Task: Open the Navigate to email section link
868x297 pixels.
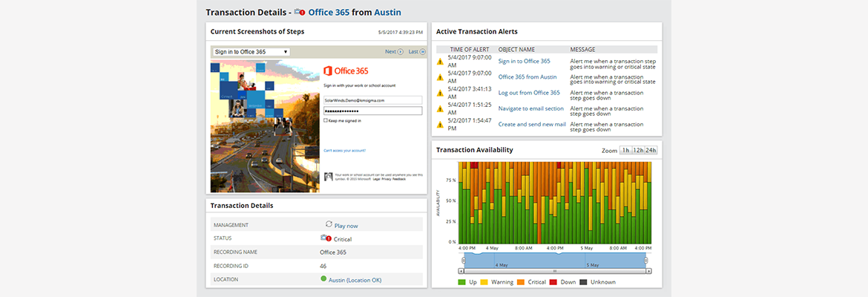Action: pos(531,108)
